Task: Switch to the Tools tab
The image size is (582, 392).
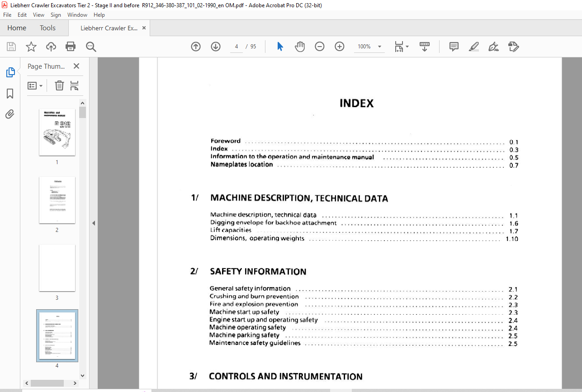Action: click(x=47, y=28)
